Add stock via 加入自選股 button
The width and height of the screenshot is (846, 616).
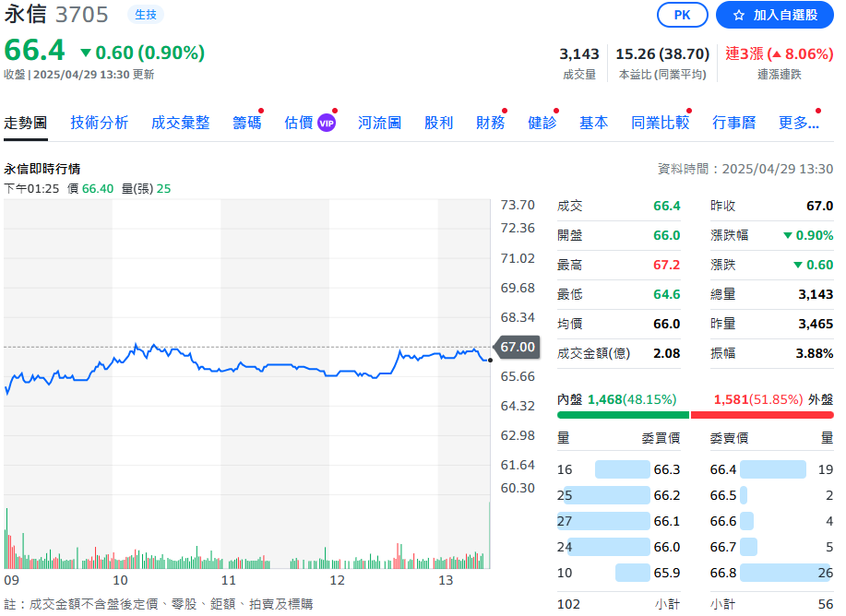pyautogui.click(x=775, y=15)
